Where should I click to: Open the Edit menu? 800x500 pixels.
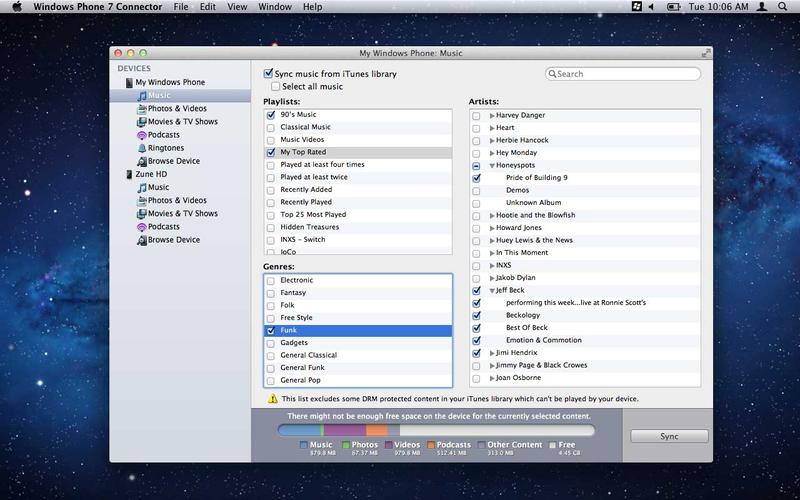tap(207, 7)
